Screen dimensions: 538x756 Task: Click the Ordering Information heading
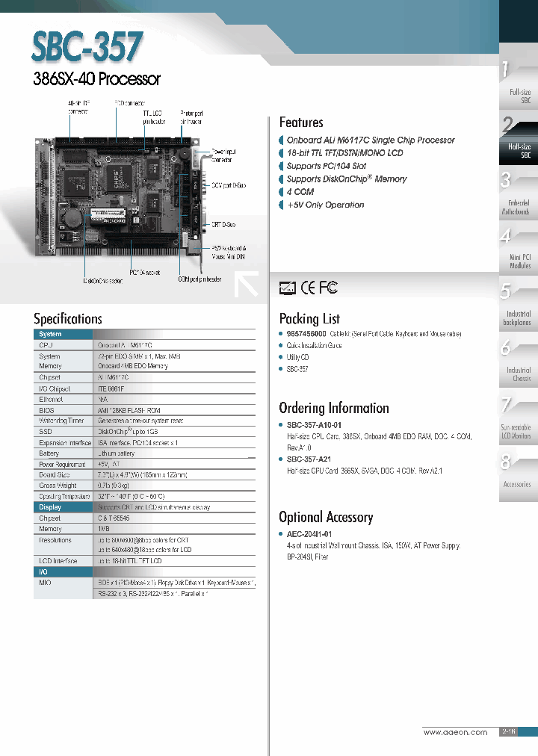(x=334, y=408)
